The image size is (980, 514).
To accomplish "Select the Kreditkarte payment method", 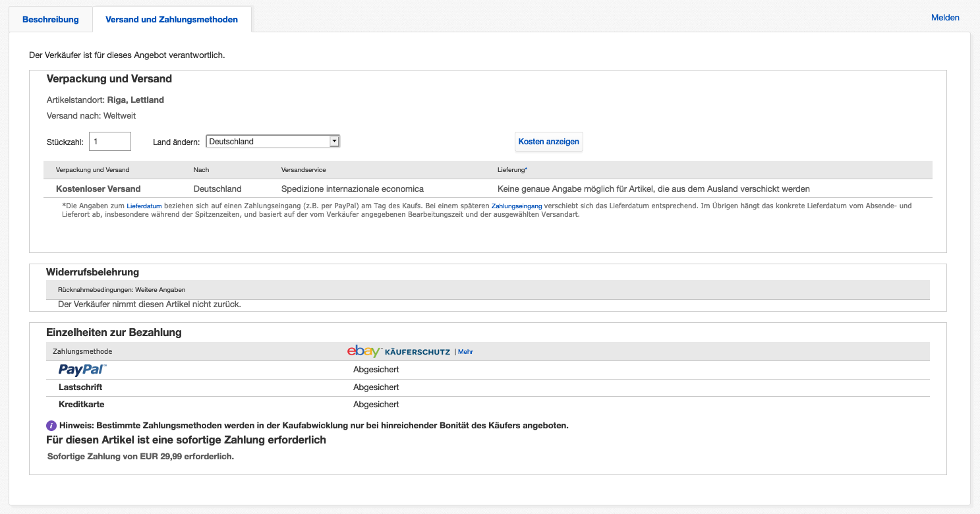I will pyautogui.click(x=81, y=405).
